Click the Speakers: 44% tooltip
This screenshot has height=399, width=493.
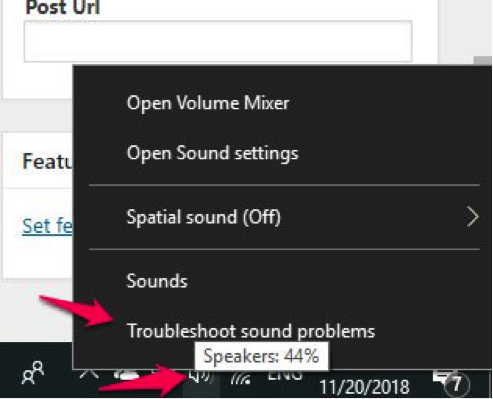[x=262, y=356]
